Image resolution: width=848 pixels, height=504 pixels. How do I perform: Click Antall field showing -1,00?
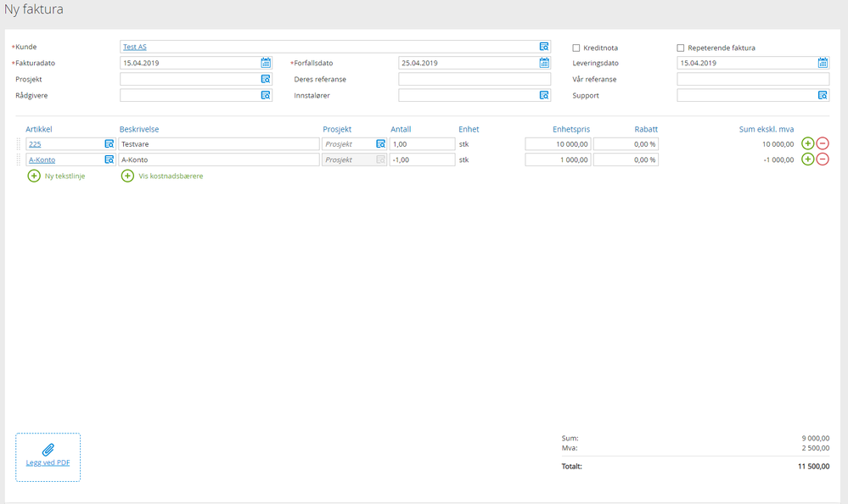click(423, 160)
